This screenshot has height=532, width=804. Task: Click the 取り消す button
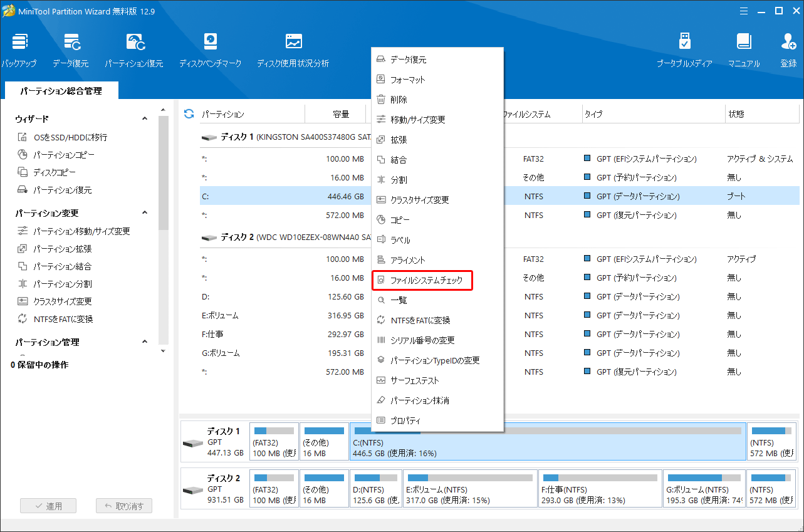tap(123, 506)
